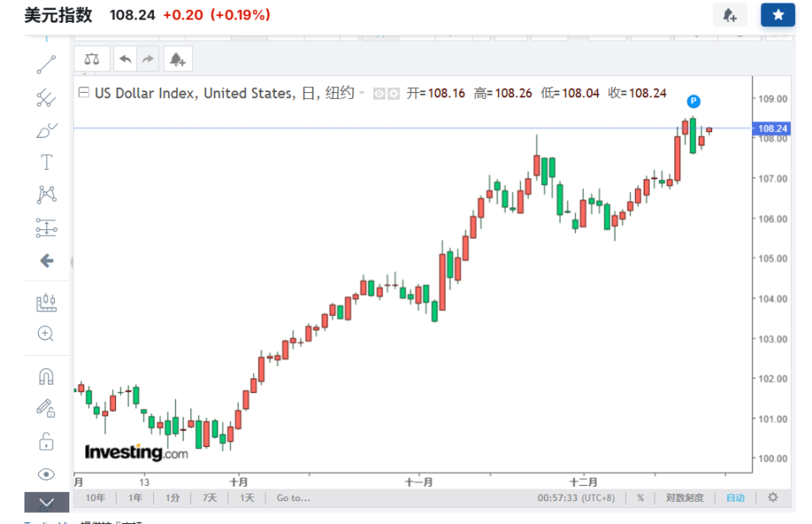Click the 高=108.26 high value
Screen dimensions: 812x524
tap(502, 93)
